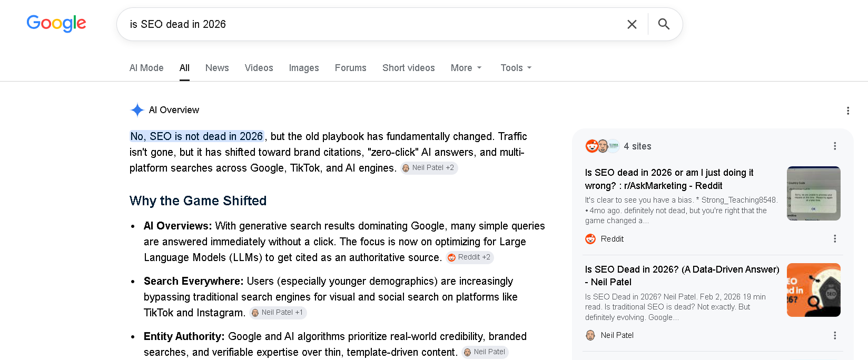The width and height of the screenshot is (868, 360).
Task: Click the 'Neil Patel' chip after Entity Authority
Action: click(x=485, y=352)
